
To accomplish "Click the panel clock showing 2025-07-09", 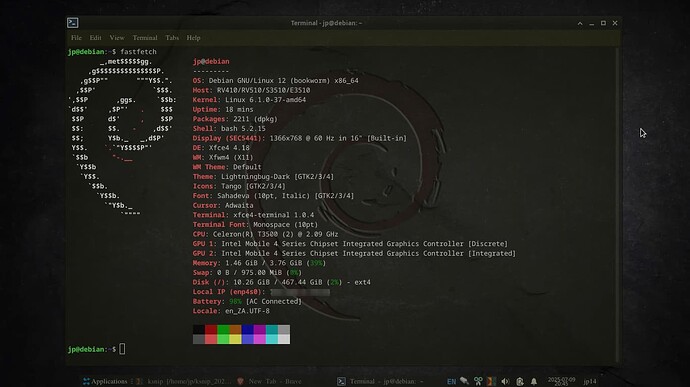I will [561, 381].
